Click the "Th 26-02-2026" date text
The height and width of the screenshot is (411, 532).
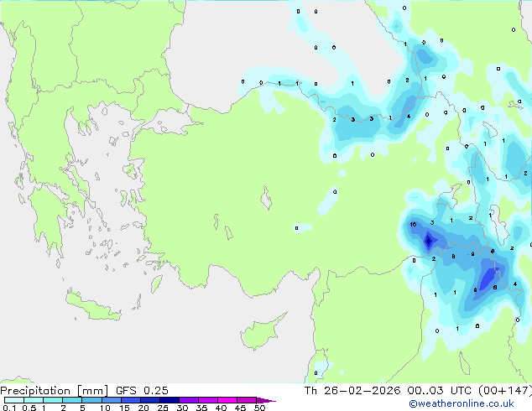pyautogui.click(x=352, y=391)
